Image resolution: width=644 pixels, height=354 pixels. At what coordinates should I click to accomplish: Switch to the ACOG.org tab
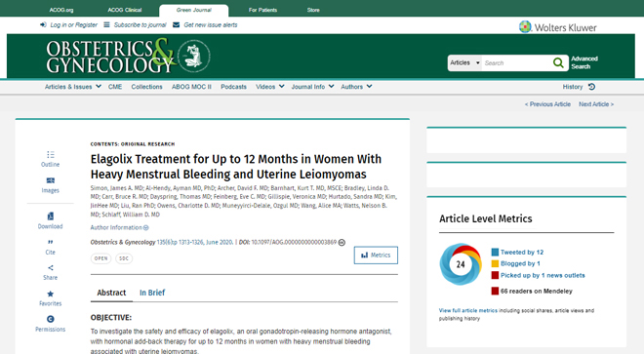(x=61, y=10)
